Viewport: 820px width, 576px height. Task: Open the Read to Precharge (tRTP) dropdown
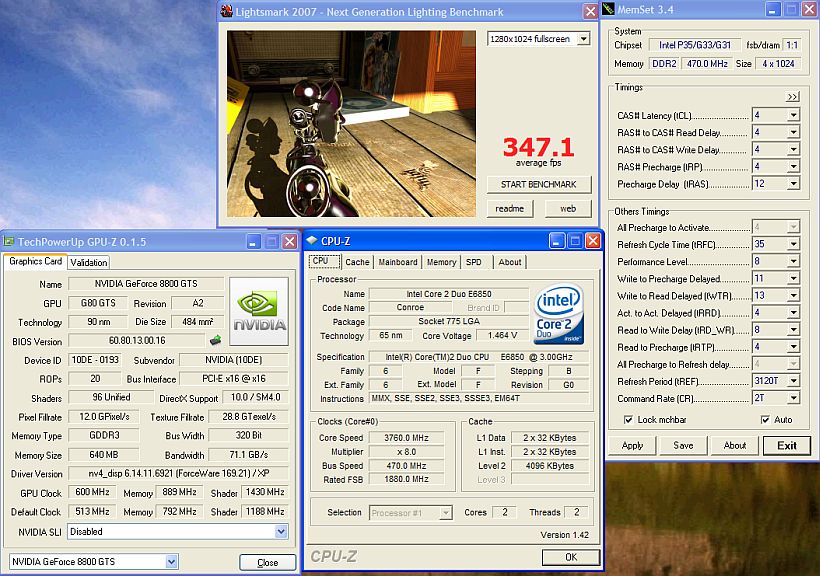(x=793, y=347)
